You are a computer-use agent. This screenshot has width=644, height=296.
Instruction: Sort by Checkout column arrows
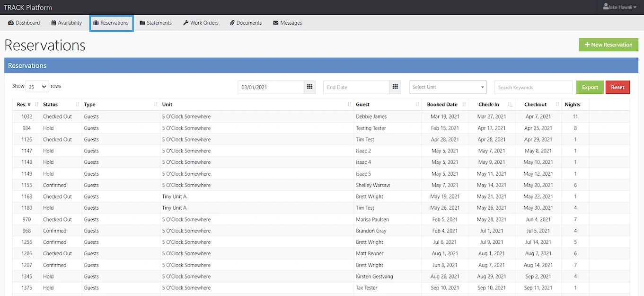pyautogui.click(x=557, y=105)
